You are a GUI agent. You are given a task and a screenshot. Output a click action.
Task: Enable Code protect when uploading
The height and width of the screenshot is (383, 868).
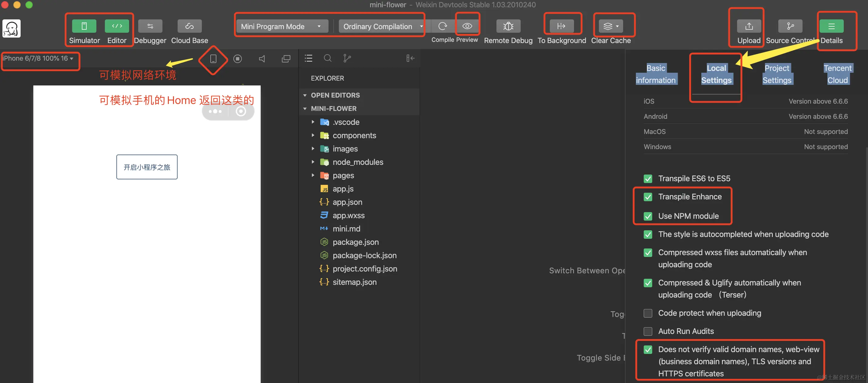coord(648,313)
